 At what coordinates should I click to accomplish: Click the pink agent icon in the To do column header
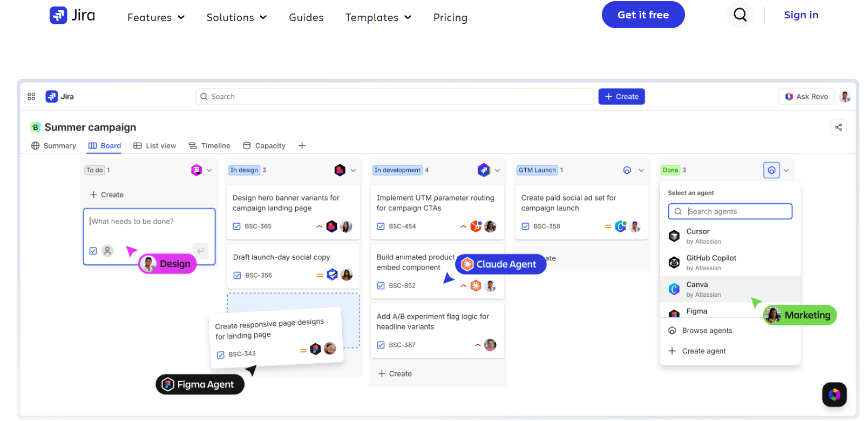pyautogui.click(x=196, y=170)
